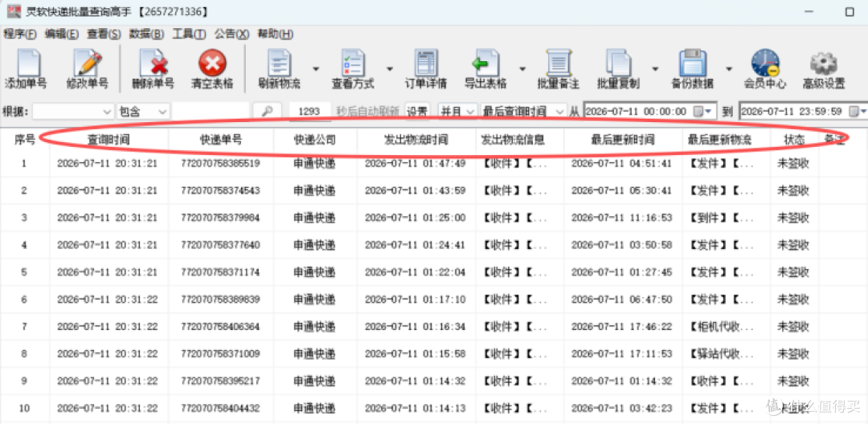Click last update time 17:46:22 cell
Viewport: 868px width, 424px height.
[x=622, y=327]
